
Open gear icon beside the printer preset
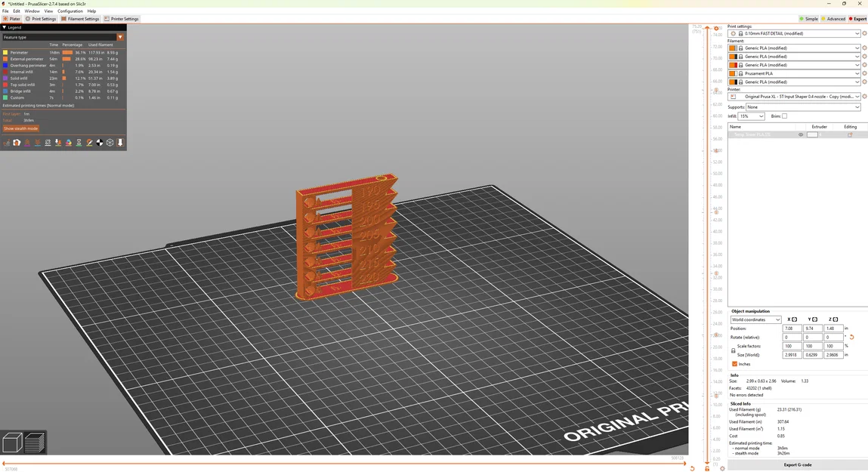pyautogui.click(x=864, y=96)
